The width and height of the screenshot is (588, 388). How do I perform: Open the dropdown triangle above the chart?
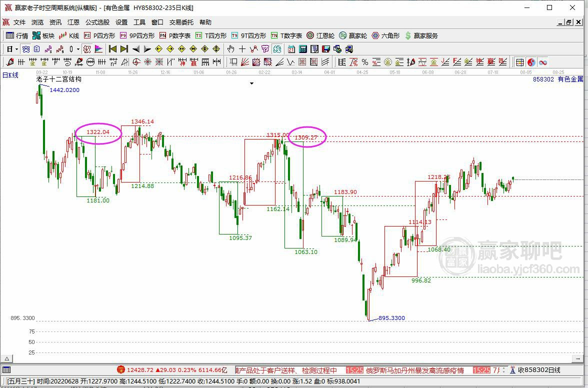coord(251,83)
